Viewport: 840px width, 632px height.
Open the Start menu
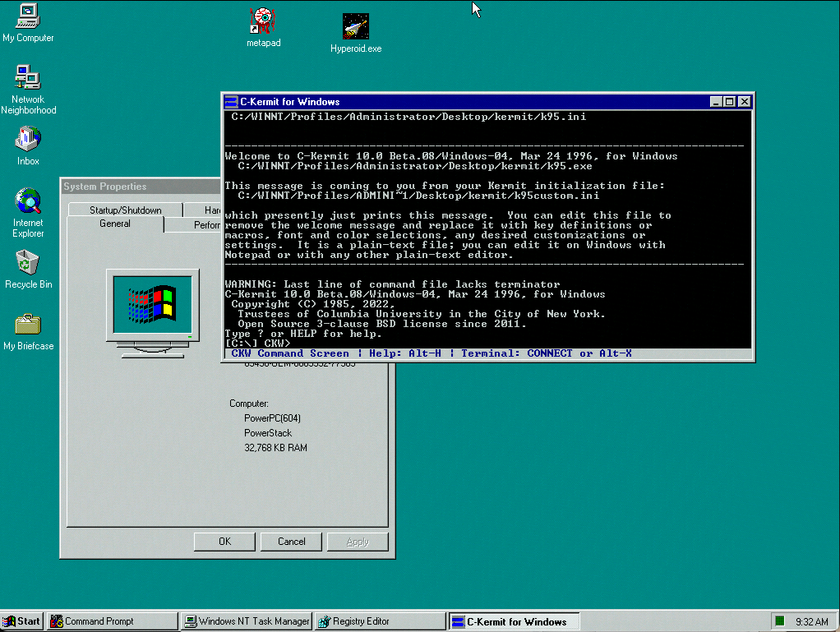[21, 621]
